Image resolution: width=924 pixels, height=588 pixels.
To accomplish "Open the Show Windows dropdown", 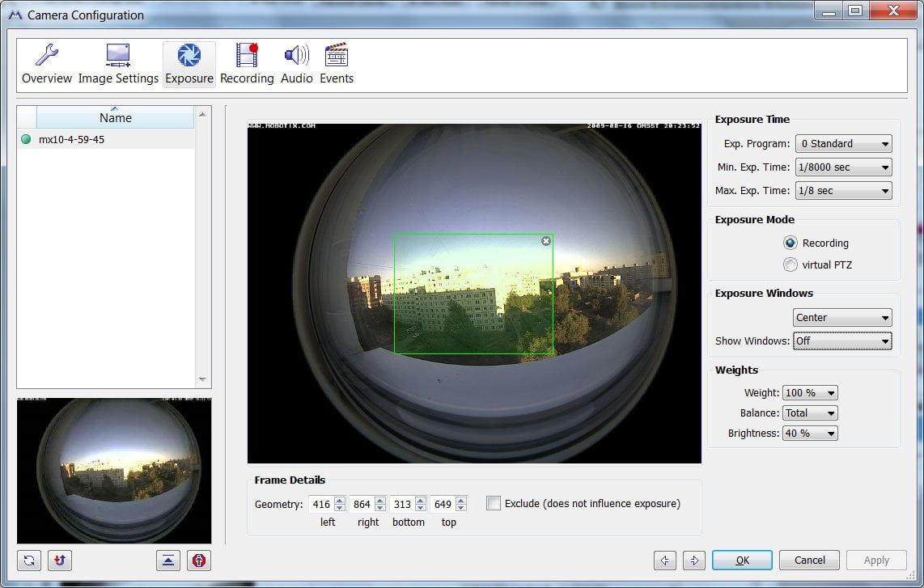I will click(842, 341).
